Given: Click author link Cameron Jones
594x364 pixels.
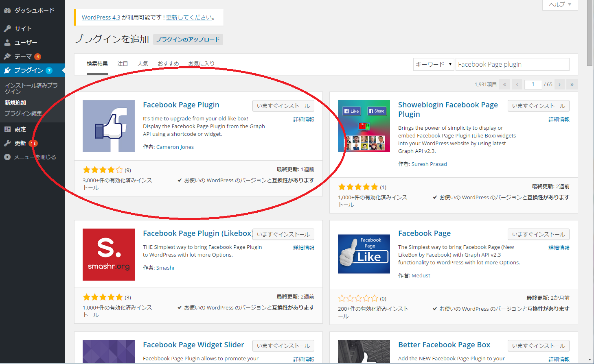Looking at the screenshot, I should point(175,147).
